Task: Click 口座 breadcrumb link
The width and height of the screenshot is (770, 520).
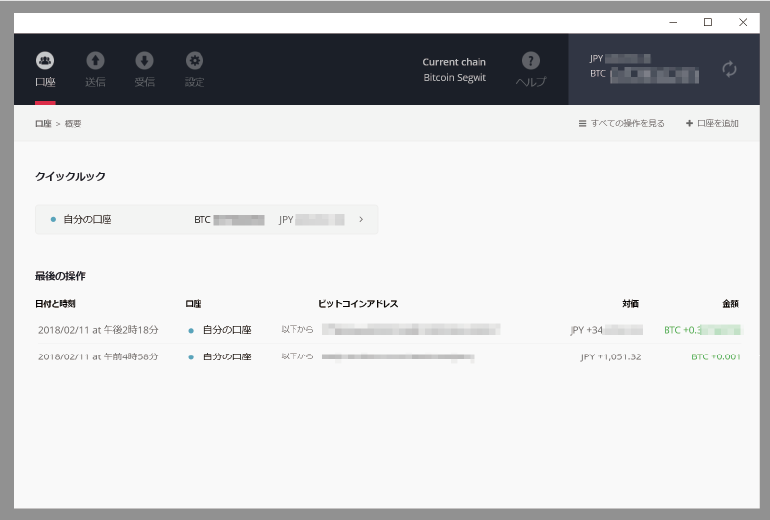Action: 43,124
